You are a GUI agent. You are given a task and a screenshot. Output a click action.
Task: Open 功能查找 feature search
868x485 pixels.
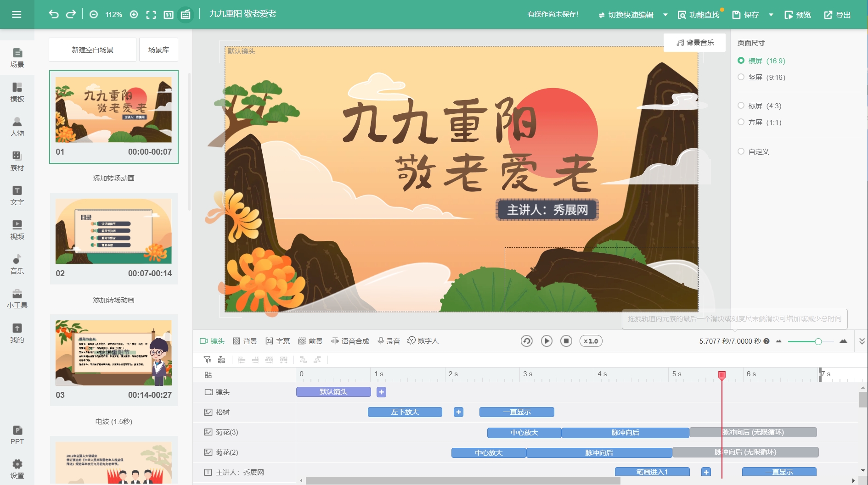point(699,15)
